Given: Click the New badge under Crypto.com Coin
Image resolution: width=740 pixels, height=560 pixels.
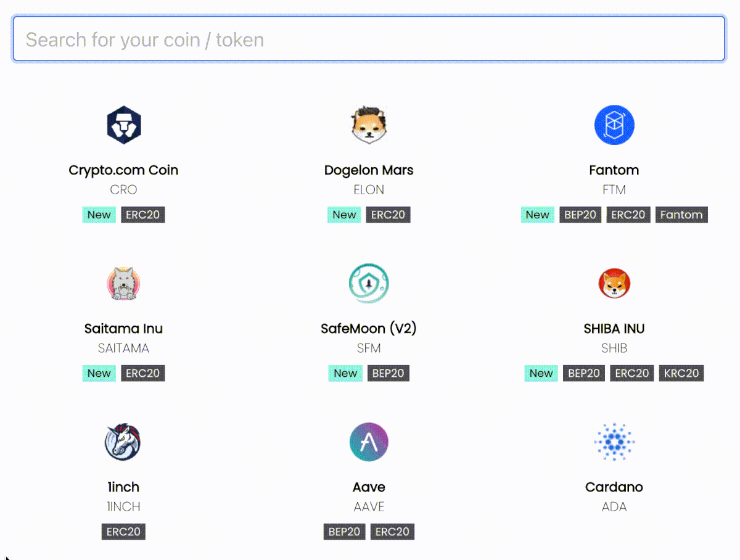Looking at the screenshot, I should pos(99,215).
